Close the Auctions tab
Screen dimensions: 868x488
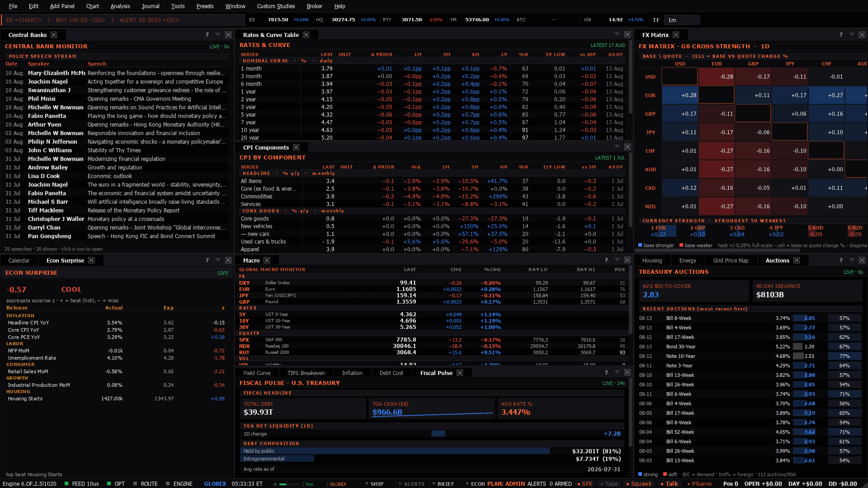coord(797,260)
